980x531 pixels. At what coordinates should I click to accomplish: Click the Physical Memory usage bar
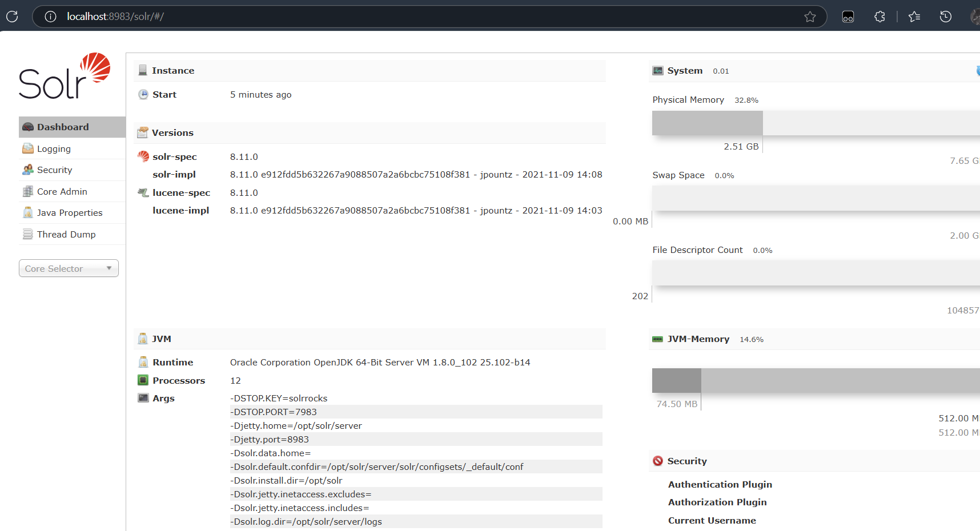[816, 123]
